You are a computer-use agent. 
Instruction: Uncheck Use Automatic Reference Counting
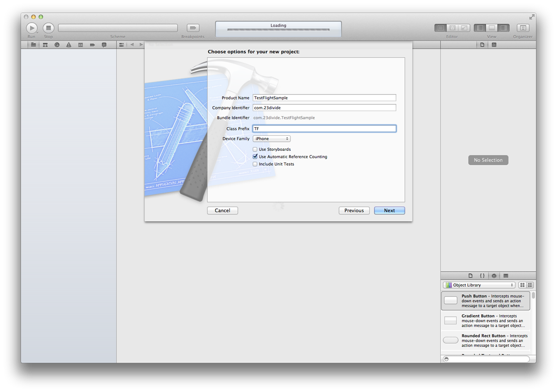point(255,157)
